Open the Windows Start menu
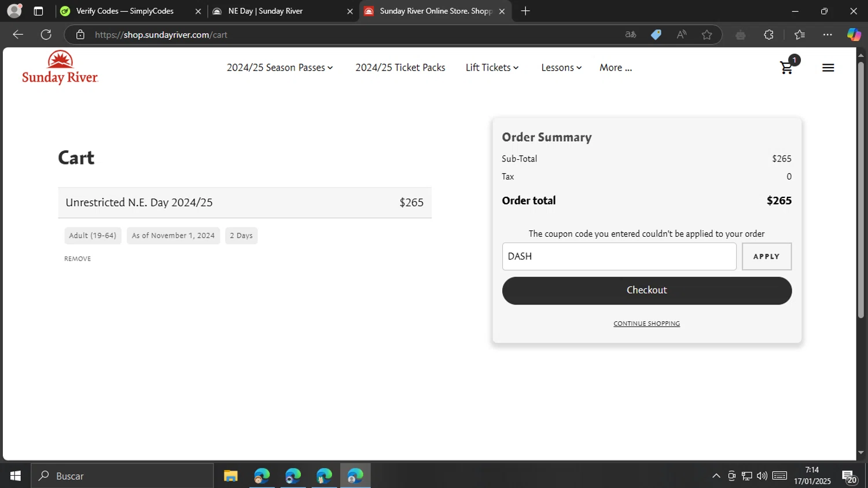 16,476
